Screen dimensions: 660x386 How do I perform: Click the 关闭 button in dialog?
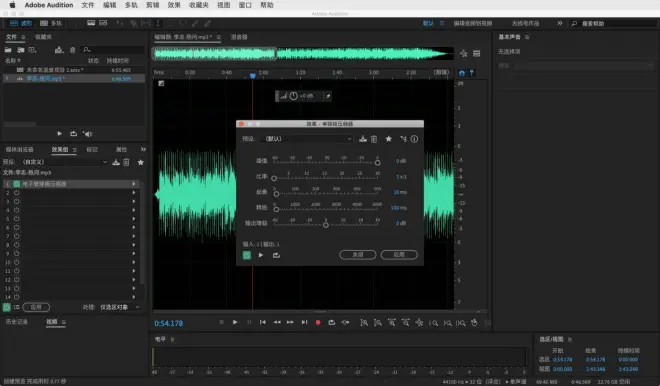(358, 254)
